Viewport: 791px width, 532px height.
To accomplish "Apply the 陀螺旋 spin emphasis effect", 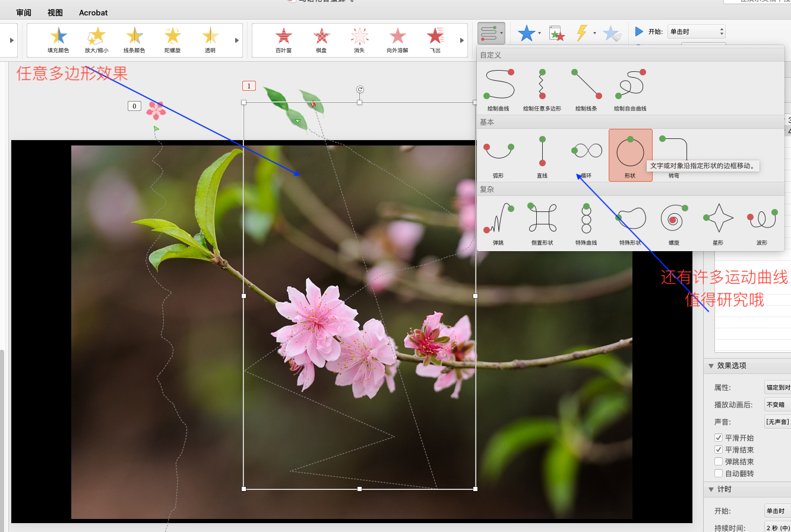I will pyautogui.click(x=172, y=40).
